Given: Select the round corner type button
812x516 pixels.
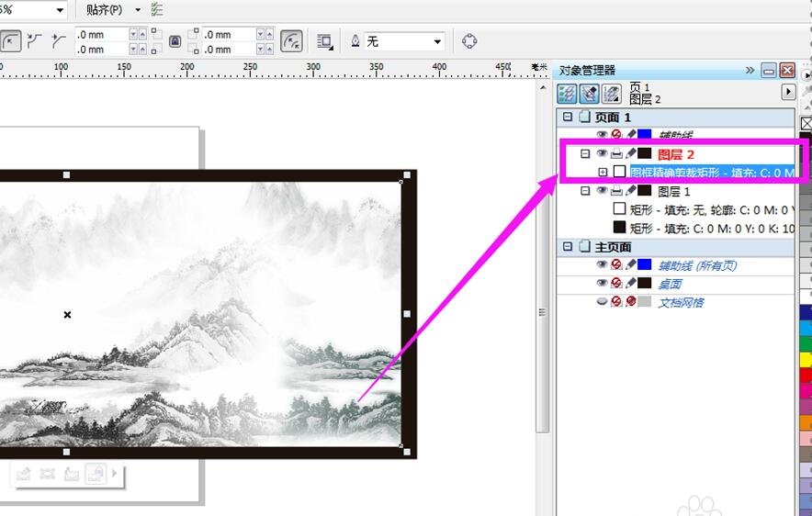Looking at the screenshot, I should click(10, 41).
